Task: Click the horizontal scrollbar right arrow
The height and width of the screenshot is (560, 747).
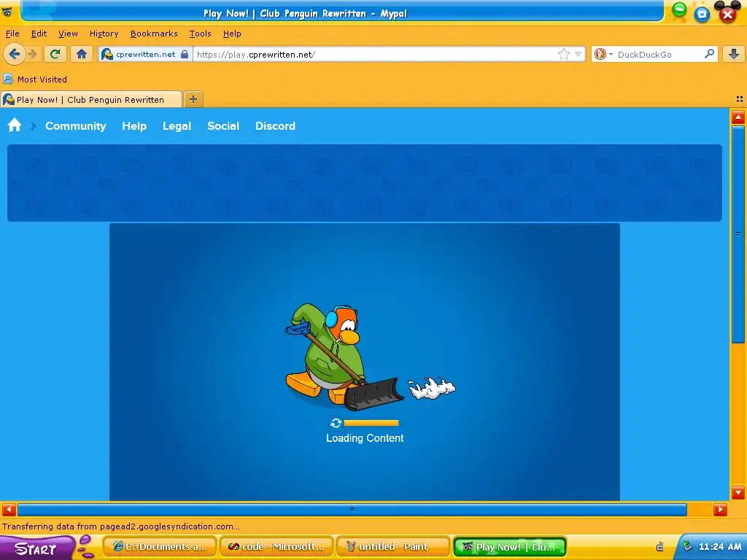Action: (720, 510)
